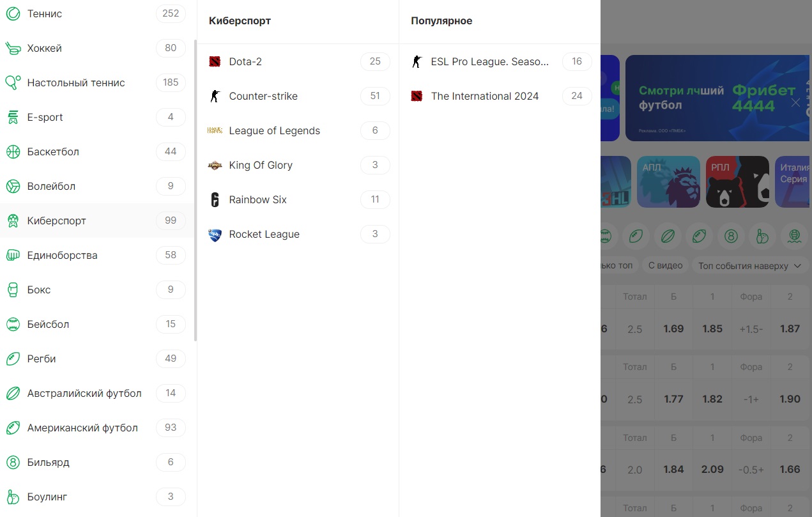Click the hockey stick icon beside Хоккей

point(13,48)
